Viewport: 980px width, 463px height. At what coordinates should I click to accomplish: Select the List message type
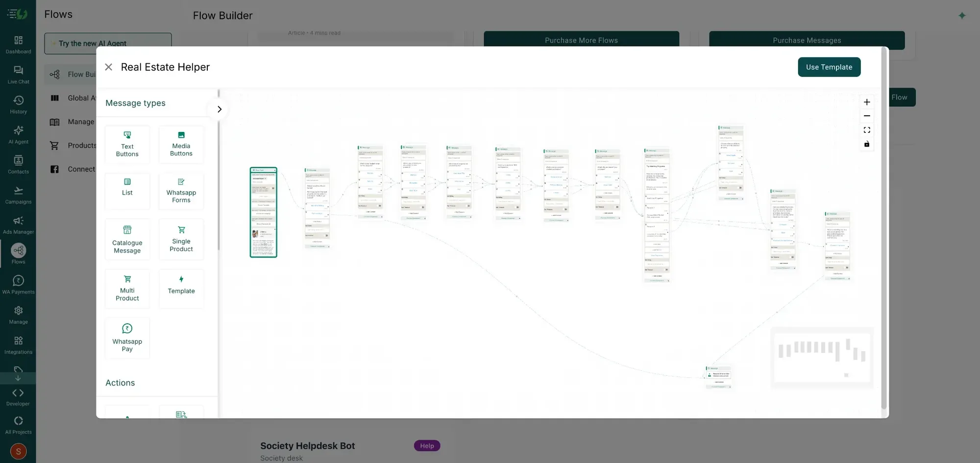point(127,191)
